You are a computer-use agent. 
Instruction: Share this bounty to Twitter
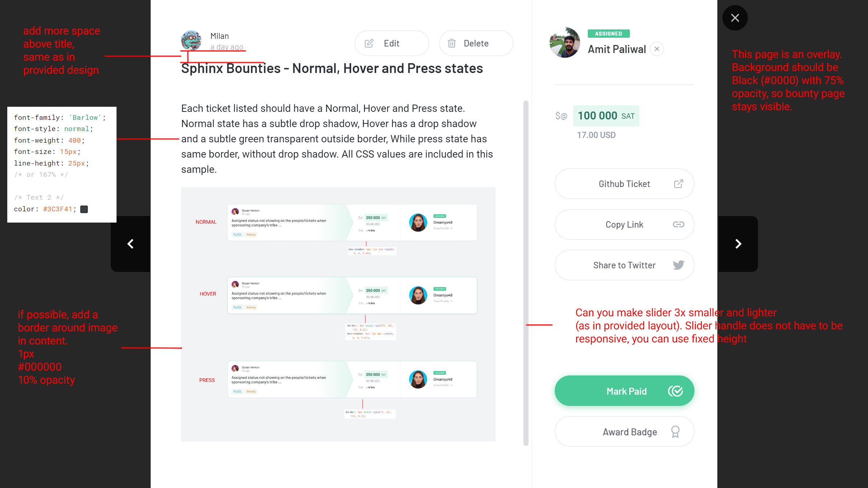click(624, 265)
